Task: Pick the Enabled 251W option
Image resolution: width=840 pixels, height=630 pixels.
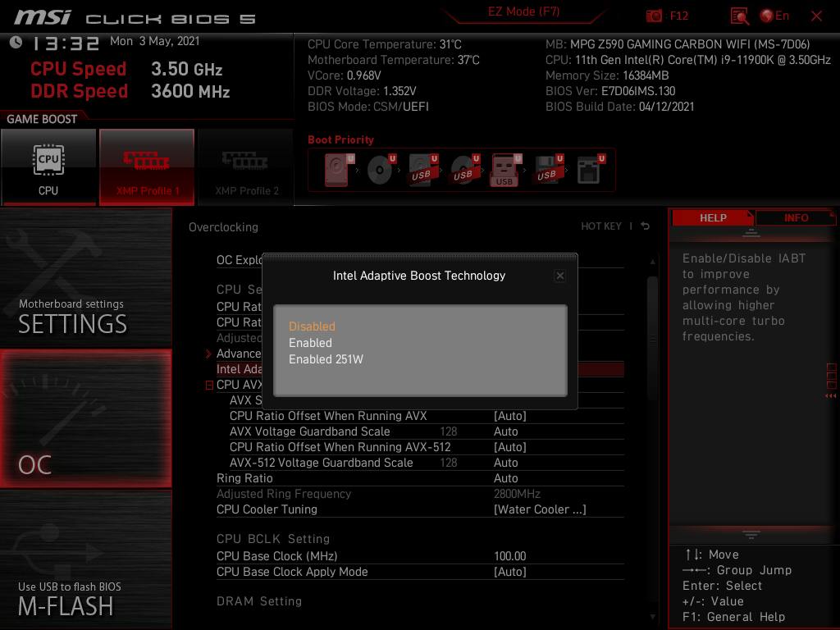Action: click(x=326, y=359)
